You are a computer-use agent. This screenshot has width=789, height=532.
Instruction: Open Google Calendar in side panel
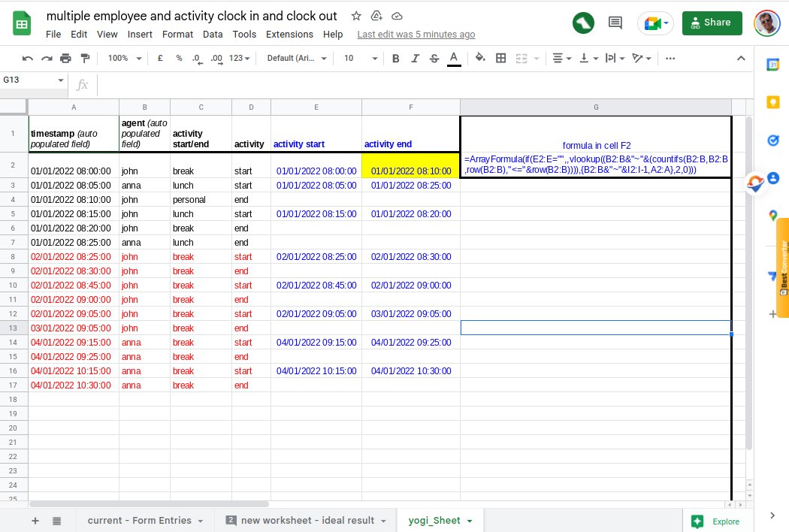(772, 65)
